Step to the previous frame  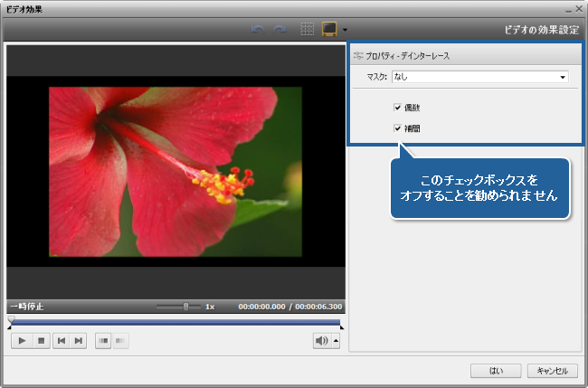[61, 341]
